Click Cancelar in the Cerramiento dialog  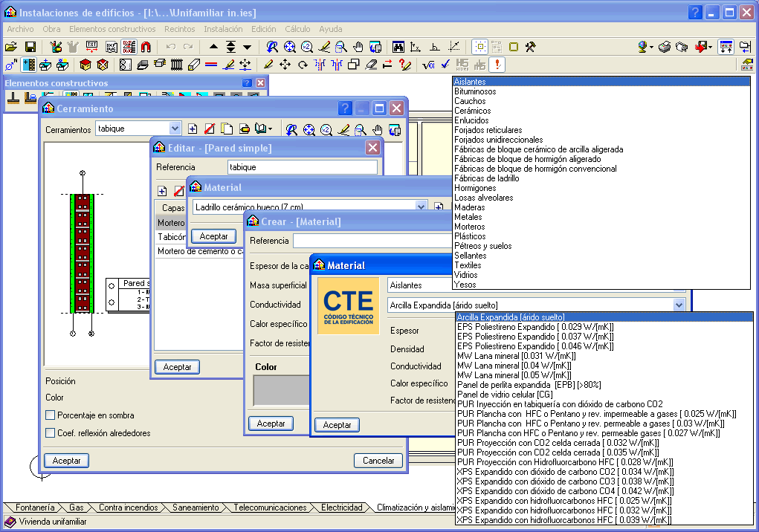coord(378,461)
